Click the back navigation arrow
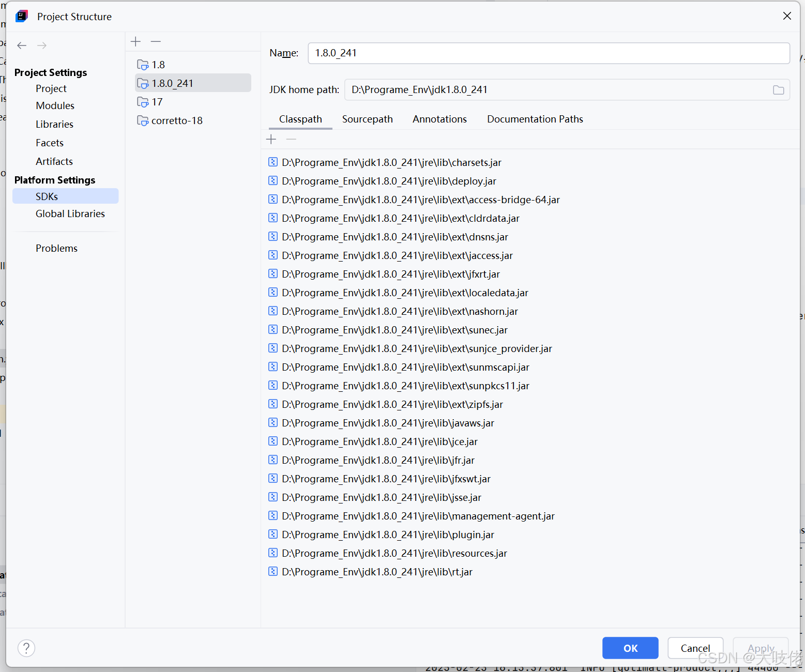Viewport: 805px width, 672px height. pyautogui.click(x=22, y=45)
